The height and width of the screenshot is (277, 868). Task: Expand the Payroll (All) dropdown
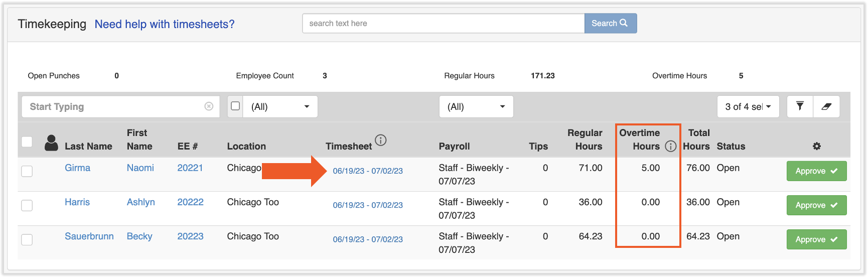tap(476, 106)
